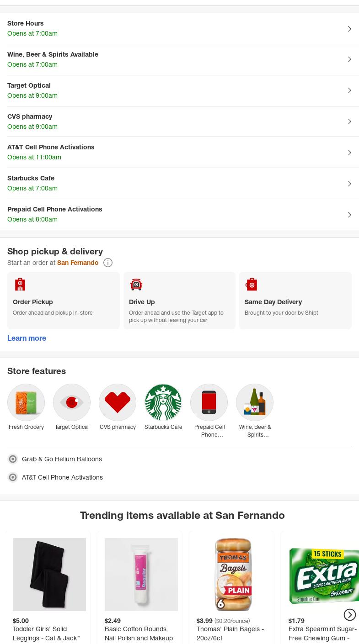
Task: Click the $3.99 price text
Action: 204,621
